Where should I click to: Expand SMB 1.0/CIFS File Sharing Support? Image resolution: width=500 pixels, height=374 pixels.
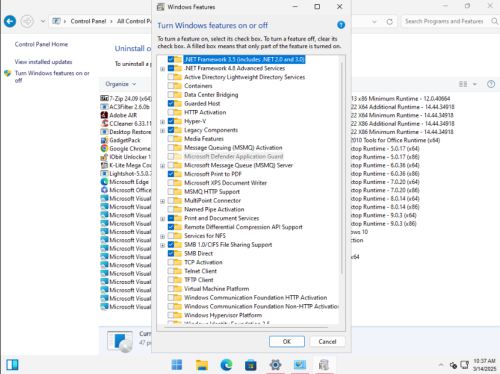[162, 245]
